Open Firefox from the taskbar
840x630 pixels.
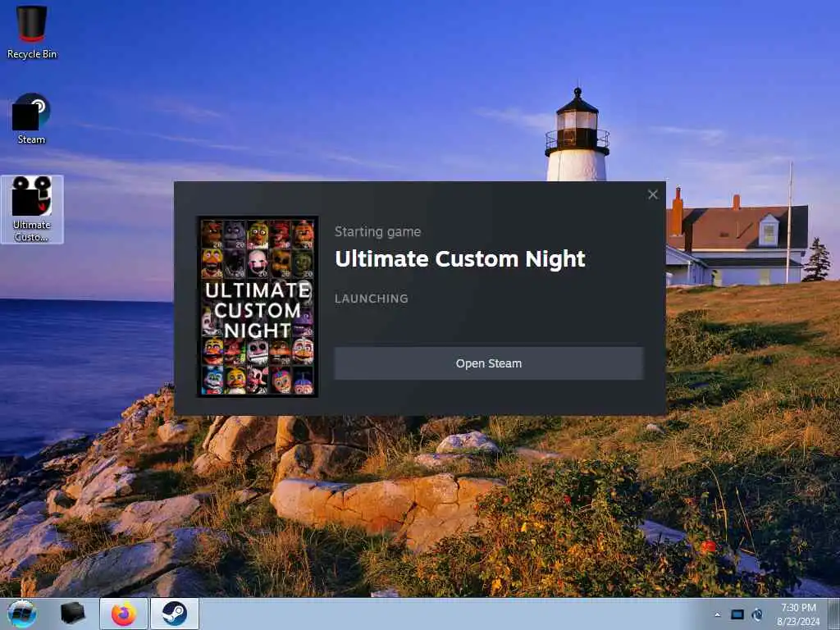click(124, 614)
